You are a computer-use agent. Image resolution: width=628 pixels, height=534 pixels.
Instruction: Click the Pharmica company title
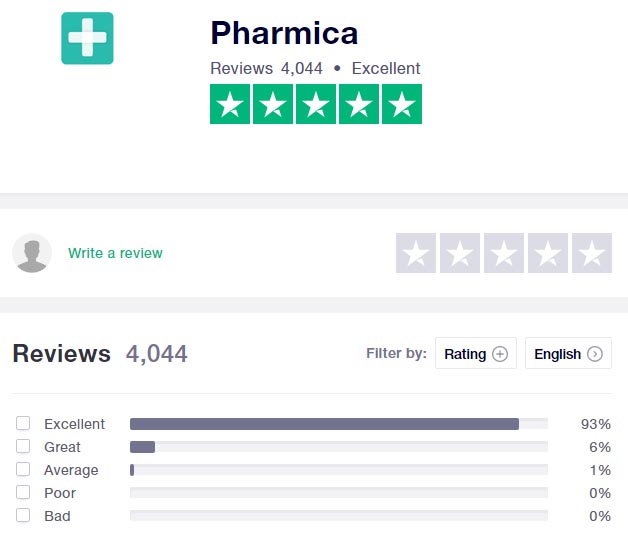pyautogui.click(x=284, y=33)
